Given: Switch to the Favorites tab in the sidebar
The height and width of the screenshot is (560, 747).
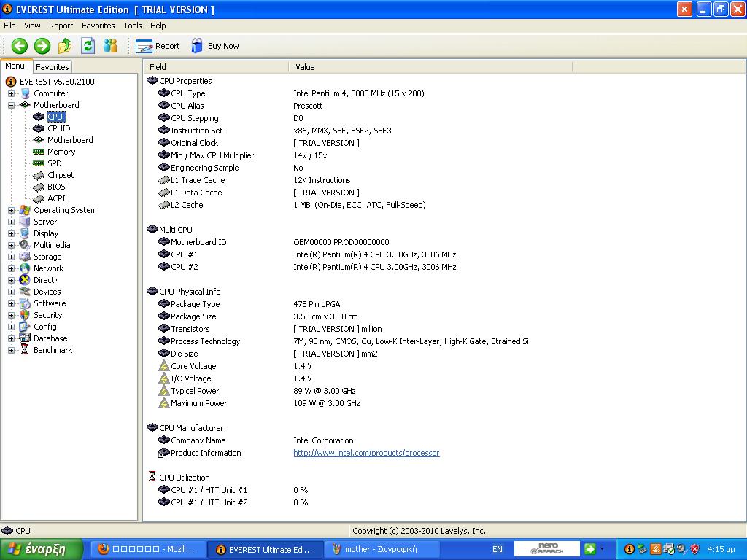Looking at the screenshot, I should [x=53, y=66].
